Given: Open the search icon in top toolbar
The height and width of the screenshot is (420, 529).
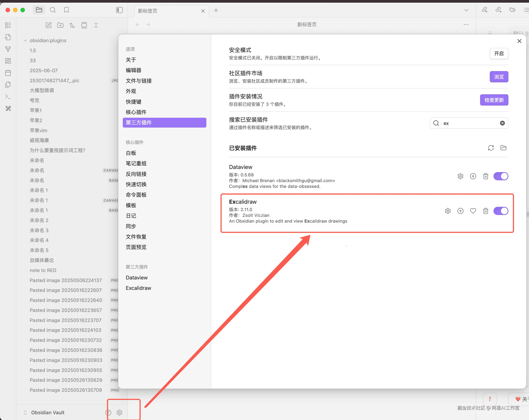Looking at the screenshot, I should tap(53, 10).
